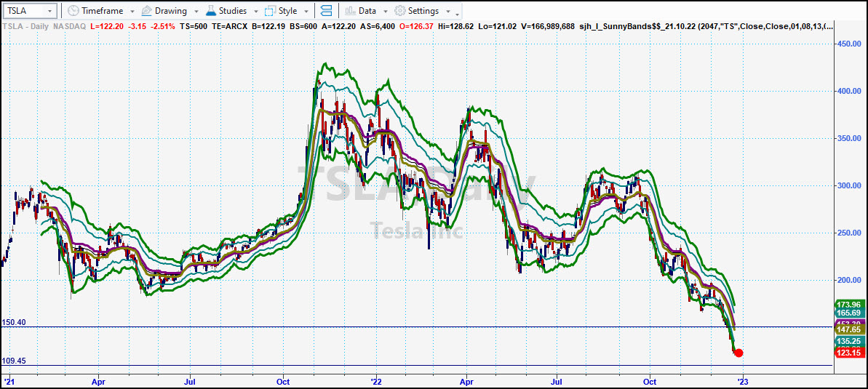This screenshot has height=389, width=868.
Task: Open the Settings dropdown arrow
Action: (x=447, y=11)
